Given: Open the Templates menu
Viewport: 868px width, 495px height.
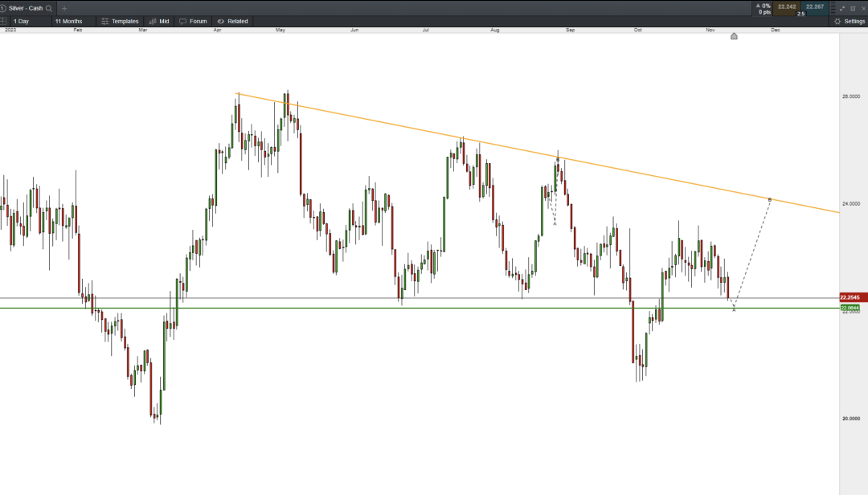Looking at the screenshot, I should tap(121, 21).
